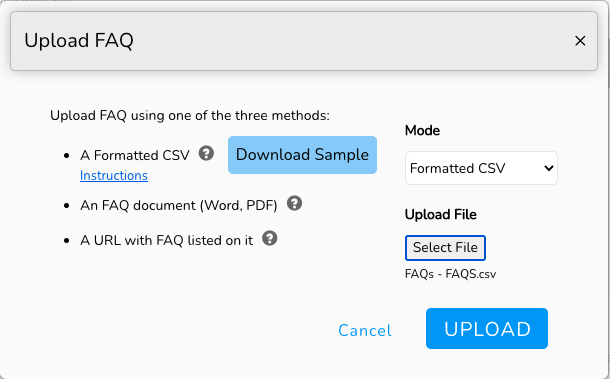Open the help icon beside A Formatted CSV
The height and width of the screenshot is (379, 610).
coord(206,153)
